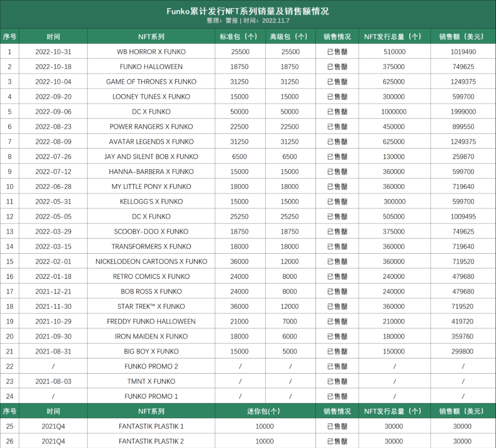Click the total issuance '1000000'
Viewport: 496px width, 448px height.
click(394, 112)
